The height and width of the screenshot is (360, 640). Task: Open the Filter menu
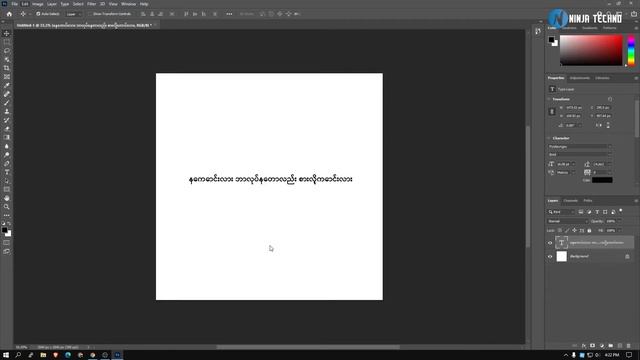(91, 4)
